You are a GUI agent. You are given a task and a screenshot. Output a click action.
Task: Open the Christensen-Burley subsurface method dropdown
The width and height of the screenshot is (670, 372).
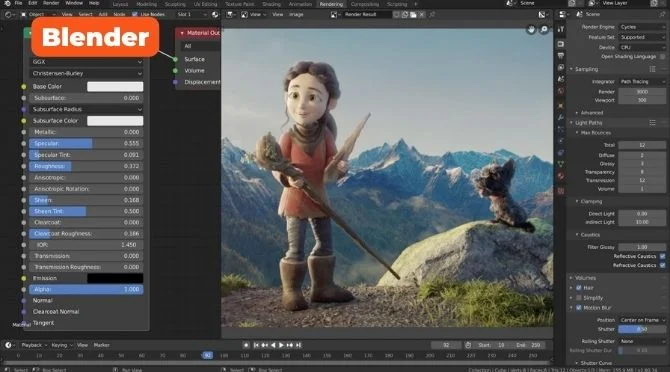(x=87, y=73)
